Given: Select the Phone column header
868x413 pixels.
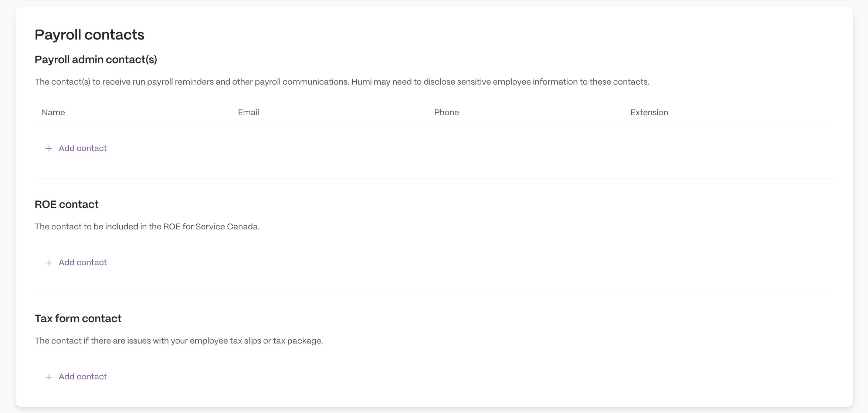Looking at the screenshot, I should tap(447, 112).
